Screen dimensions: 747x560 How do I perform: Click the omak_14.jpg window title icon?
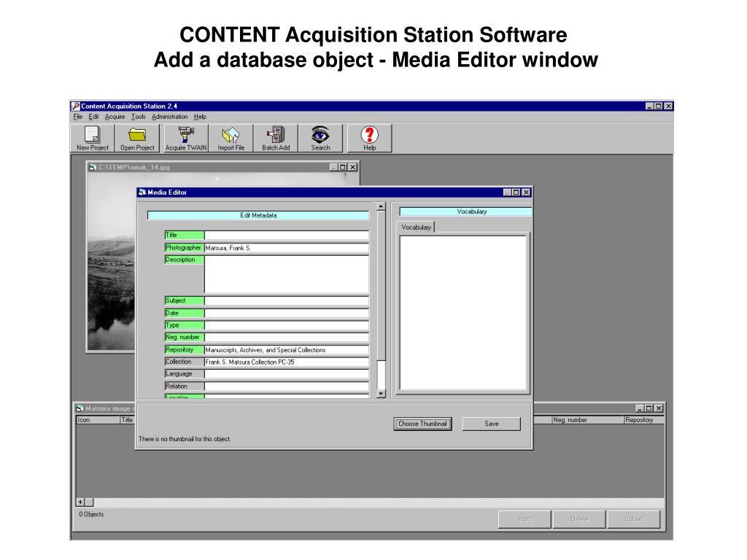point(93,167)
